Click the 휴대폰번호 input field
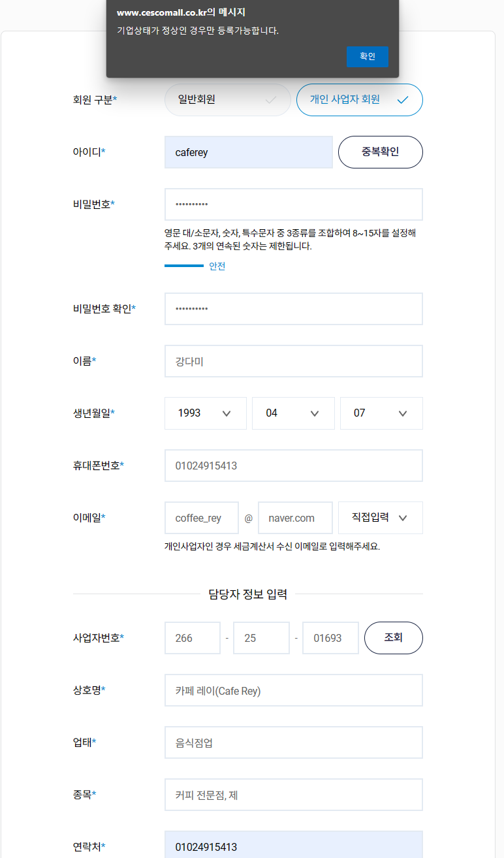The image size is (504, 858). (x=293, y=466)
